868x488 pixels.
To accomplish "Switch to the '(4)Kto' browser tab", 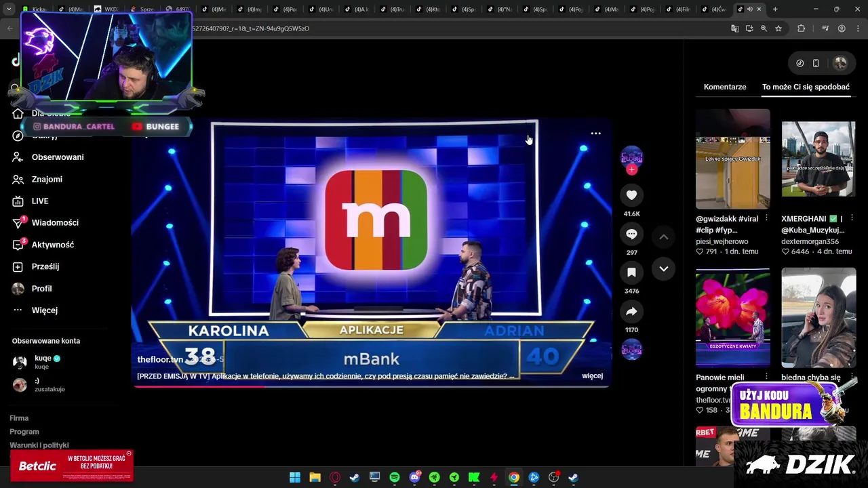I will click(x=429, y=9).
